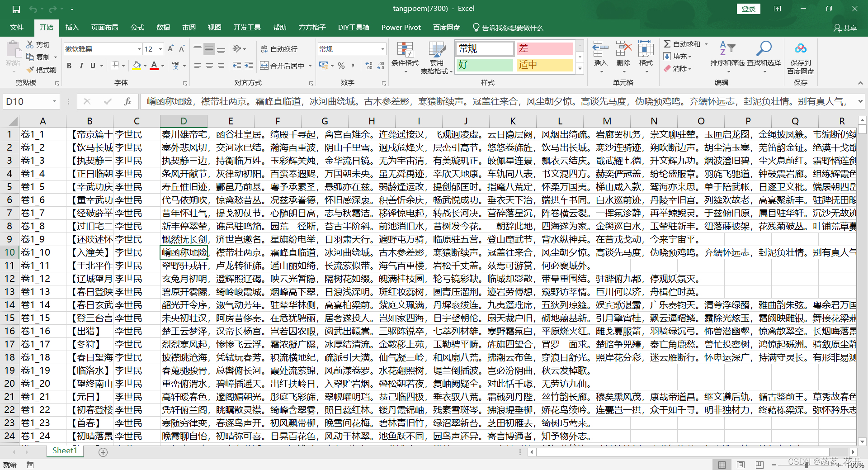Click the fill color paint bucket

pos(137,66)
